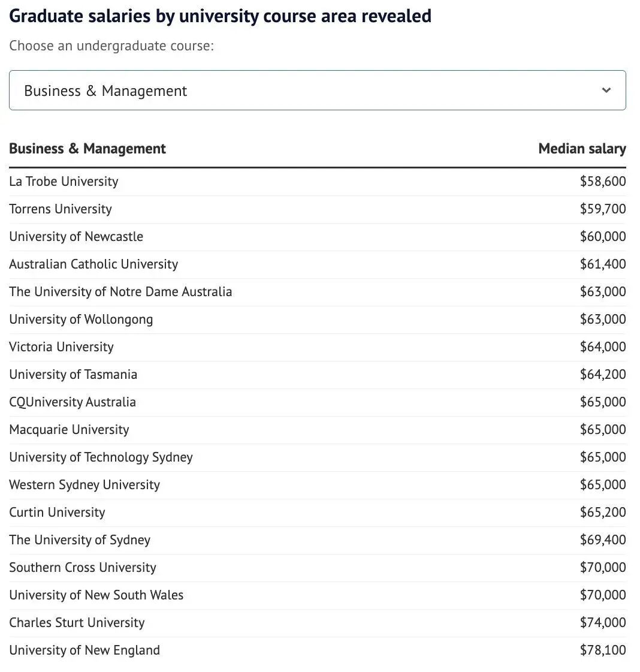Select The University of Notre Dame Australia
This screenshot has width=640, height=672.
pos(120,292)
